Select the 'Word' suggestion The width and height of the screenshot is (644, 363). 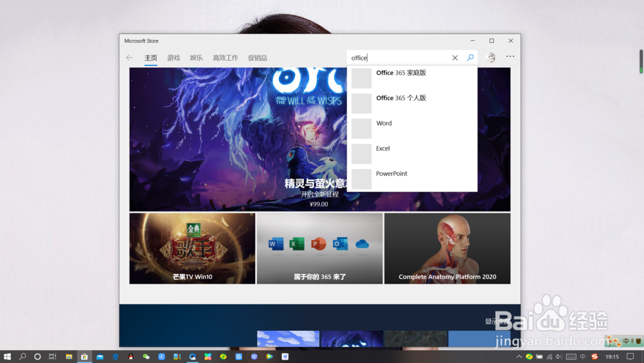tap(412, 128)
